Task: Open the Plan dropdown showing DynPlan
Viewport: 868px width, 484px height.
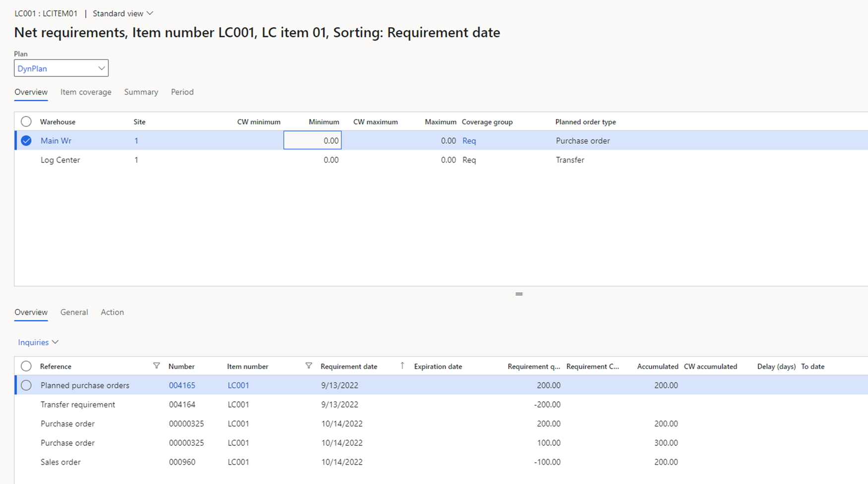Action: [x=61, y=68]
